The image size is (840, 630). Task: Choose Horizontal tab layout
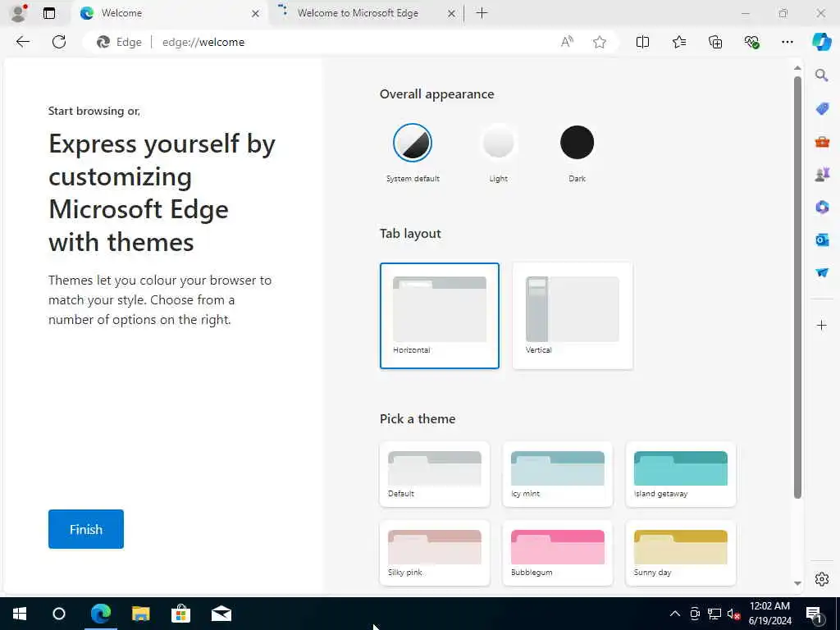(x=440, y=316)
